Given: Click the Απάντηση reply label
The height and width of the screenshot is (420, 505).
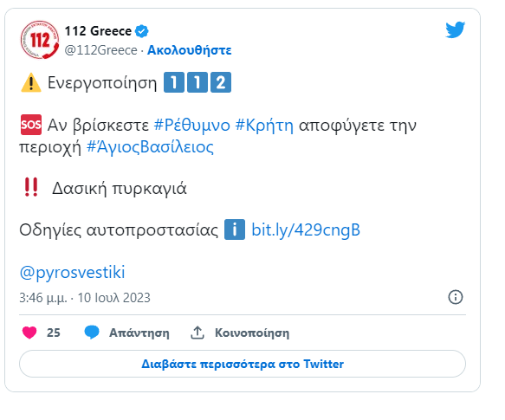Looking at the screenshot, I should pyautogui.click(x=139, y=333).
